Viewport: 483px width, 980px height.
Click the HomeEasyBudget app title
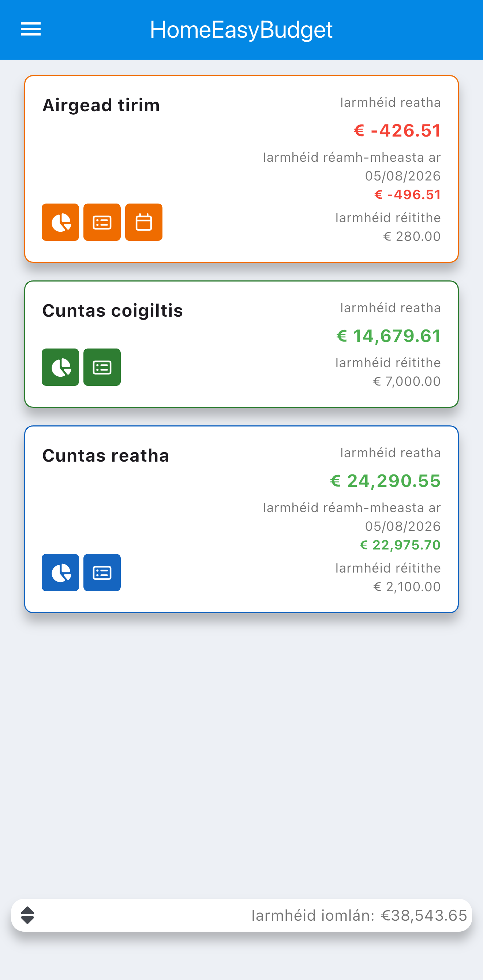pyautogui.click(x=241, y=30)
